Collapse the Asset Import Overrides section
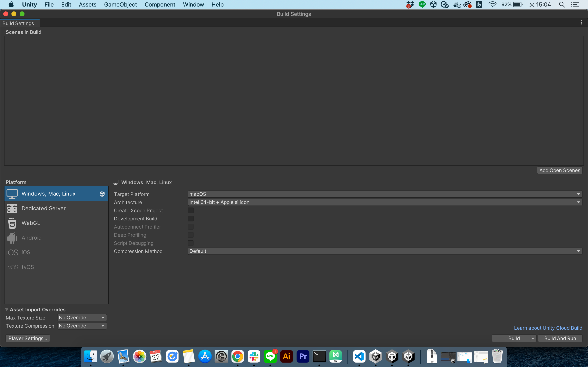588x367 pixels. [7, 310]
